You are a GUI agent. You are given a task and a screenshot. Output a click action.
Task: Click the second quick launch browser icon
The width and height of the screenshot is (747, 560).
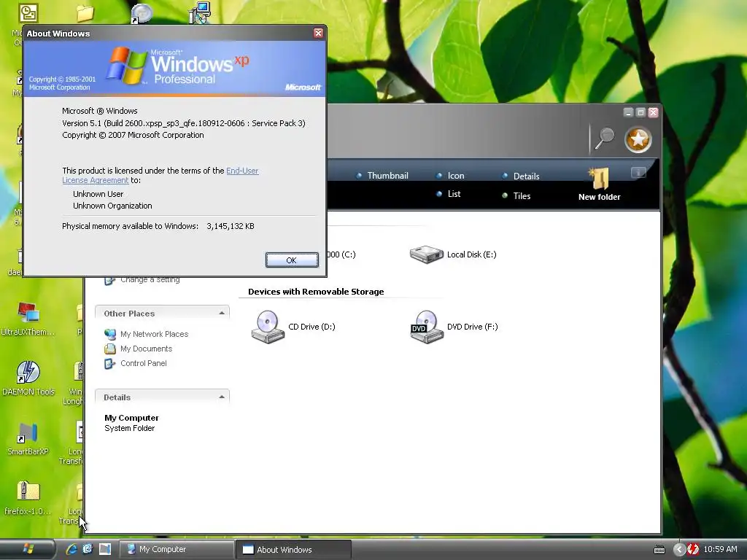[x=88, y=549]
